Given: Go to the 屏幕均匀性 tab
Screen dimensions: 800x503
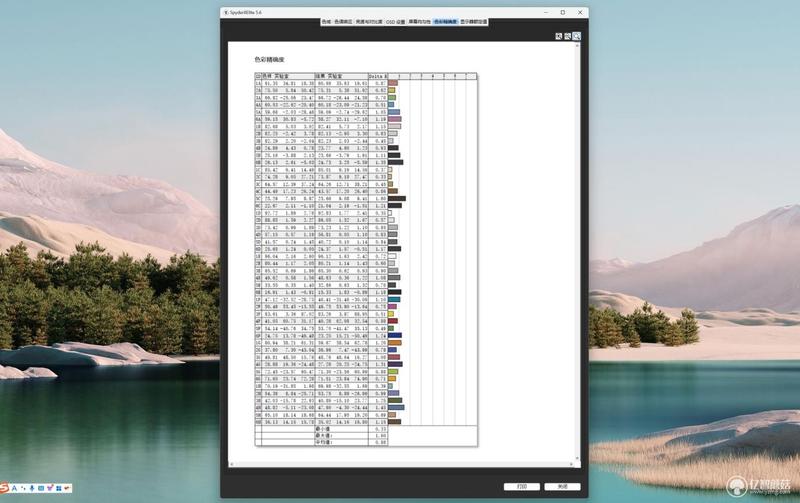Looking at the screenshot, I should [419, 22].
